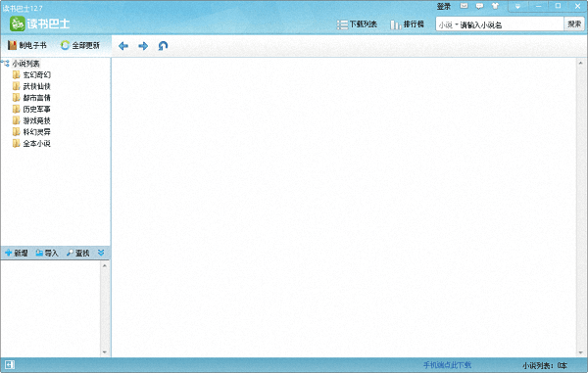The width and height of the screenshot is (588, 373).
Task: Open the feedback chat bubble icon
Action: (x=479, y=6)
